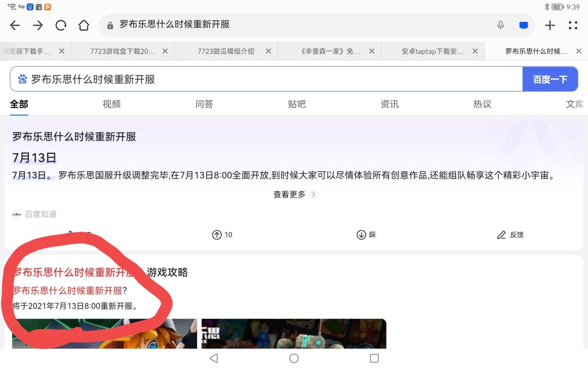This screenshot has height=368, width=588.
Task: Tap the lock icon in address bar
Action: point(110,25)
